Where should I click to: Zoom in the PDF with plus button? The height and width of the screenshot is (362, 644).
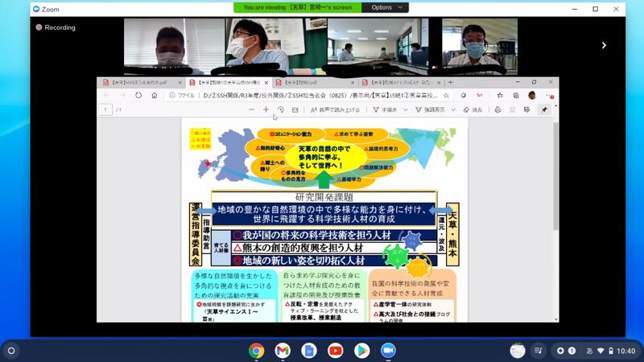pos(266,109)
